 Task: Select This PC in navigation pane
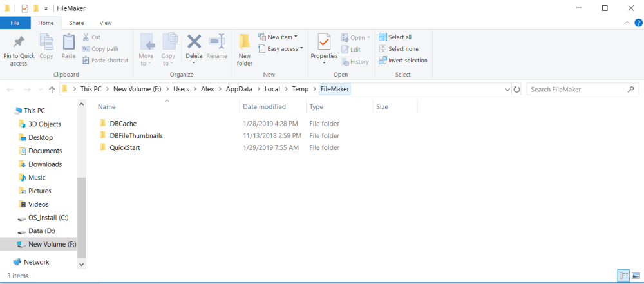pos(35,111)
